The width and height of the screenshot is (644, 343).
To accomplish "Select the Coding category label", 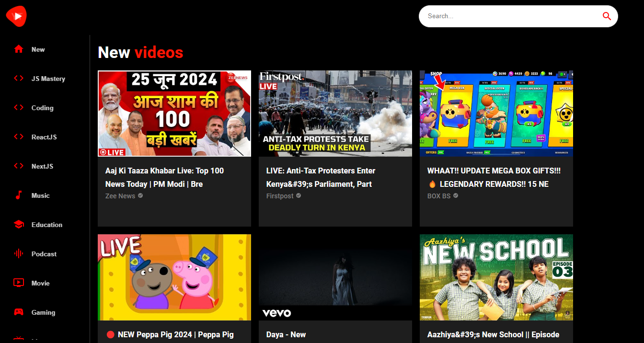I will pos(43,108).
